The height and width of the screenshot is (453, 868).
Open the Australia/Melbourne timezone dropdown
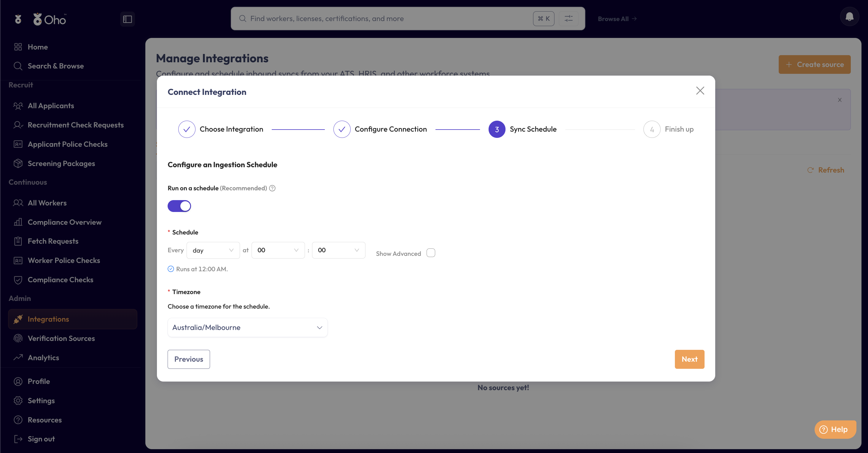pyautogui.click(x=247, y=327)
